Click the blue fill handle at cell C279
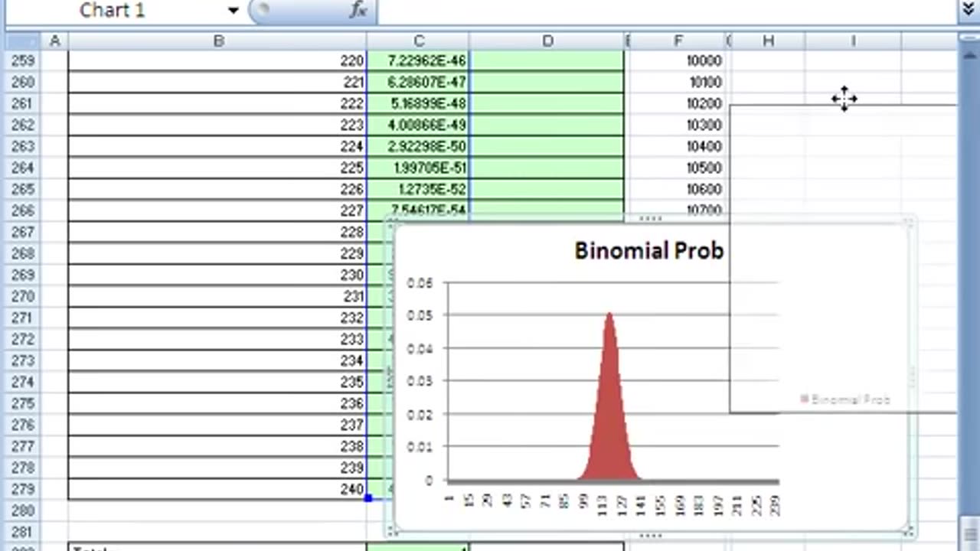Image resolution: width=980 pixels, height=551 pixels. [x=368, y=499]
